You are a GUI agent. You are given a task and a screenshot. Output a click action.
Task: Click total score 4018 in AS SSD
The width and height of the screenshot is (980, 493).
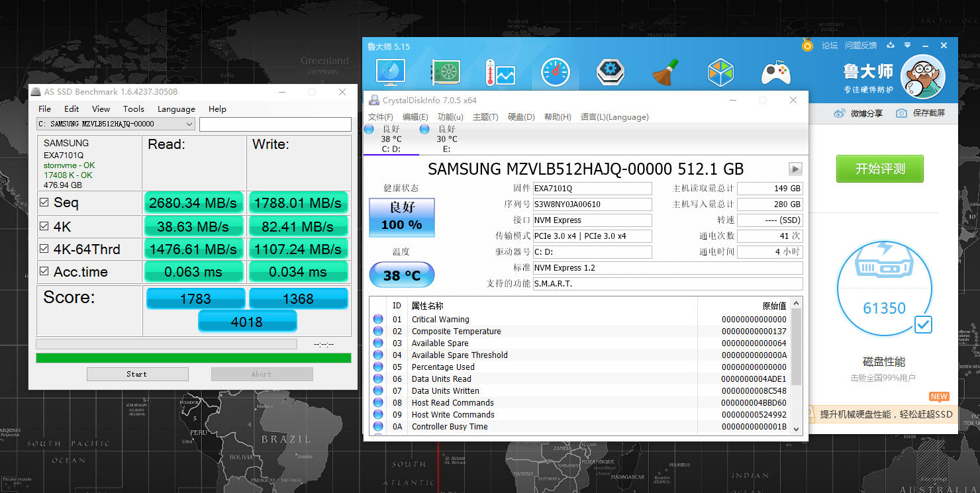[x=247, y=322]
